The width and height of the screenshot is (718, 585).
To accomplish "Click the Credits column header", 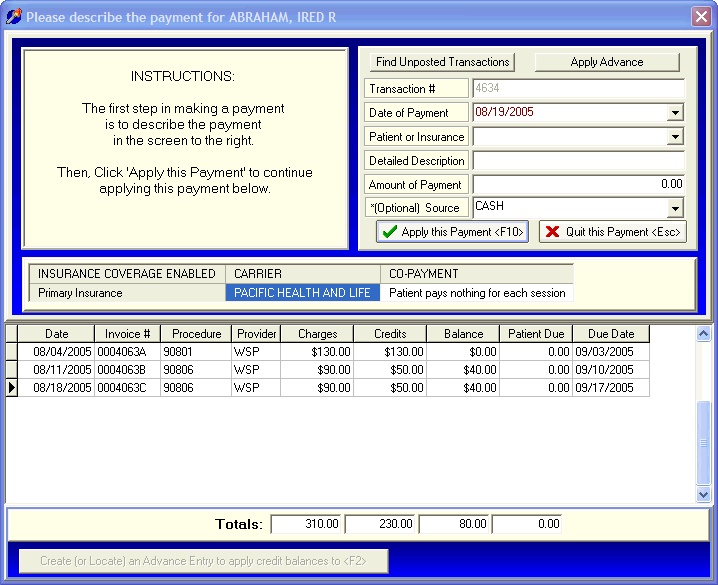I will click(x=390, y=334).
